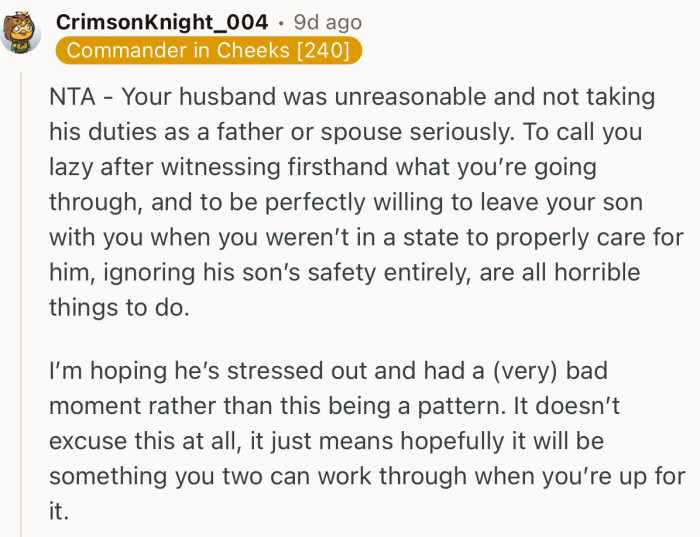Screen dimensions: 700x537
Task: Click the line 'him, ignoring his son's safety'
Action: click(x=345, y=273)
